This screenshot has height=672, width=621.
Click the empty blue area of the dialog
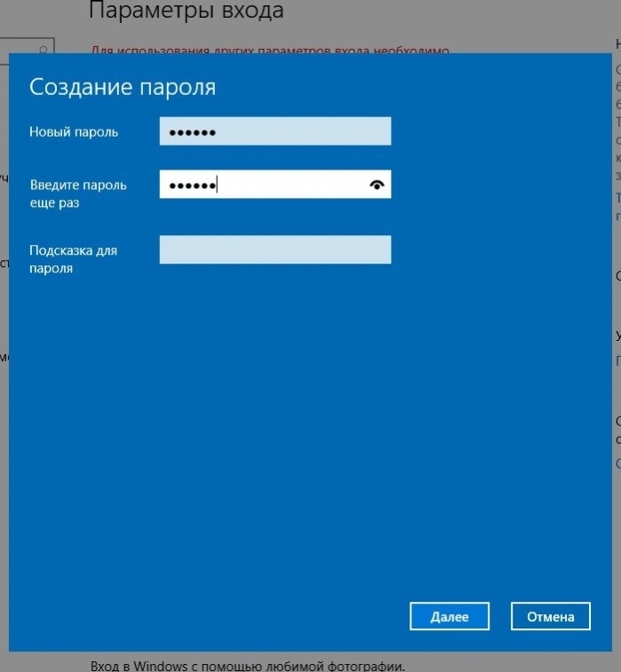click(300, 429)
